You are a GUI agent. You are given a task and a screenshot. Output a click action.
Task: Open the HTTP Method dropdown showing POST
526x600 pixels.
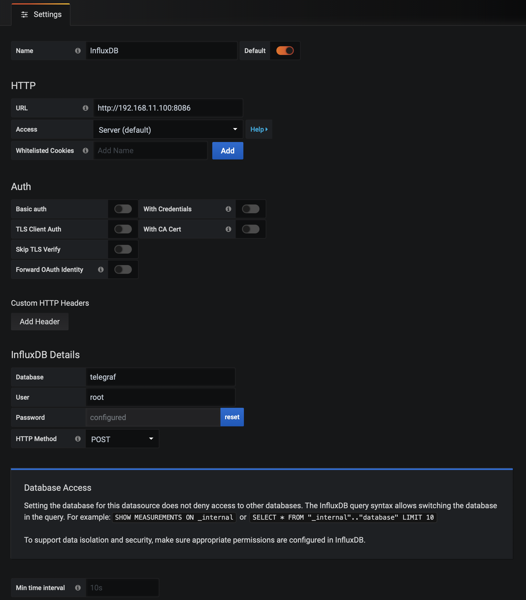pos(122,439)
